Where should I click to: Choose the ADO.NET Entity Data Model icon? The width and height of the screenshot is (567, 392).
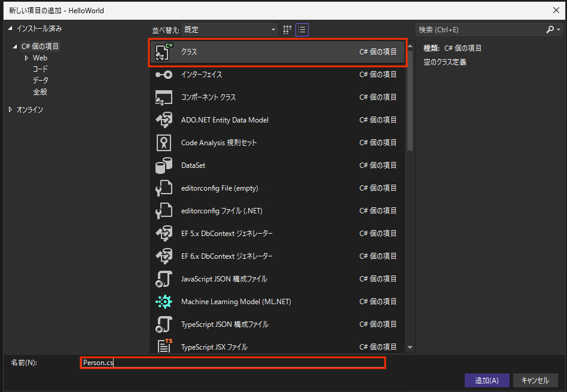click(164, 120)
